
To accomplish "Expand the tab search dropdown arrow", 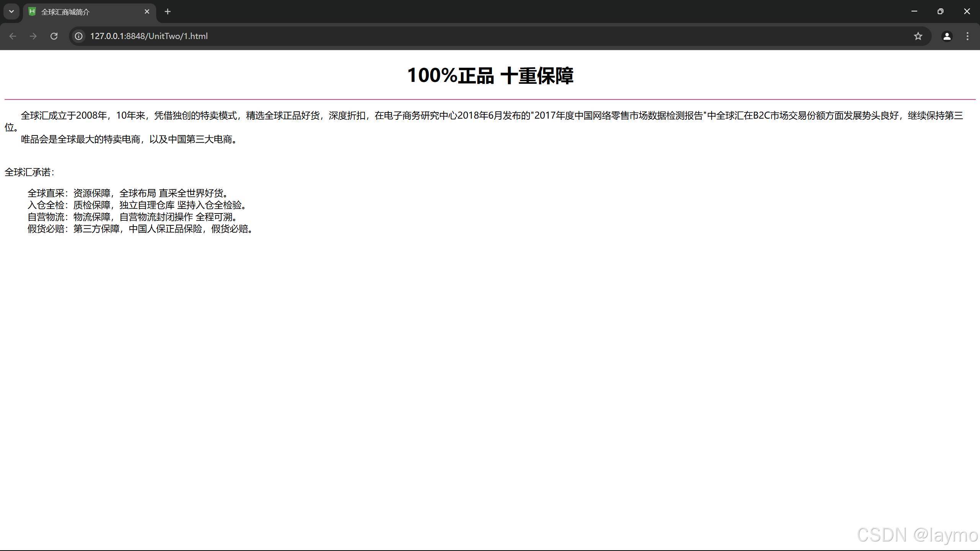I will click(x=11, y=11).
